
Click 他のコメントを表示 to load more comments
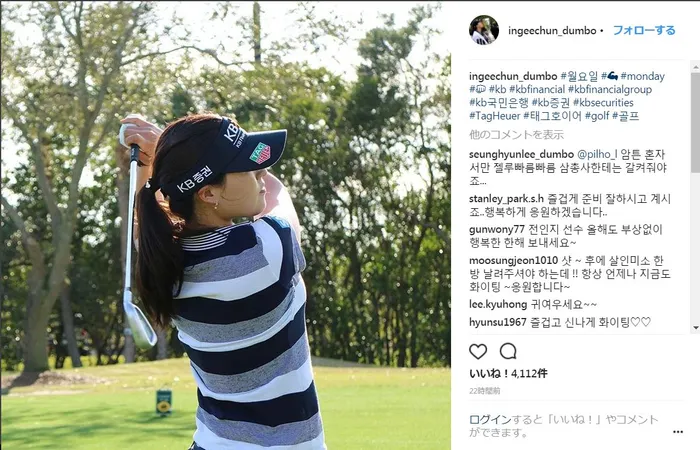[516, 134]
